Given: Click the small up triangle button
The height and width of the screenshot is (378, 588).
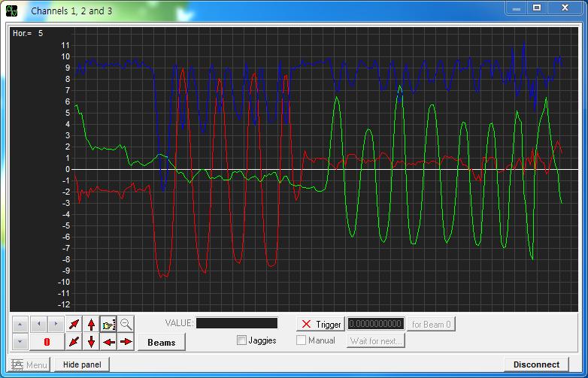Looking at the screenshot, I should [x=20, y=325].
